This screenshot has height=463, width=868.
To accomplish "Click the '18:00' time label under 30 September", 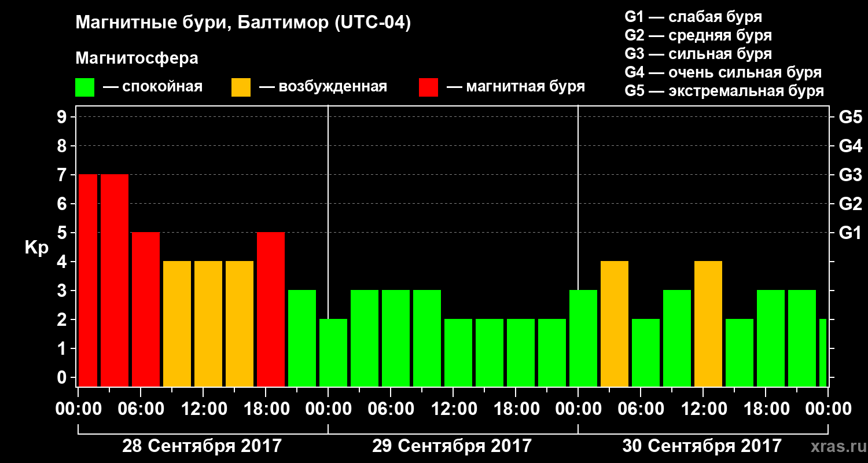I will coord(767,409).
